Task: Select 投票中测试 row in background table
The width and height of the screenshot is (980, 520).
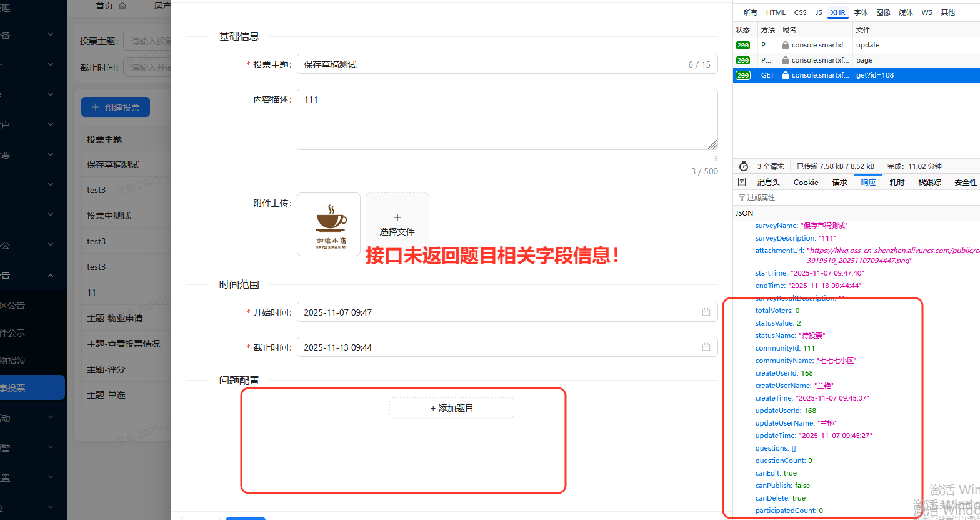Action: click(126, 216)
